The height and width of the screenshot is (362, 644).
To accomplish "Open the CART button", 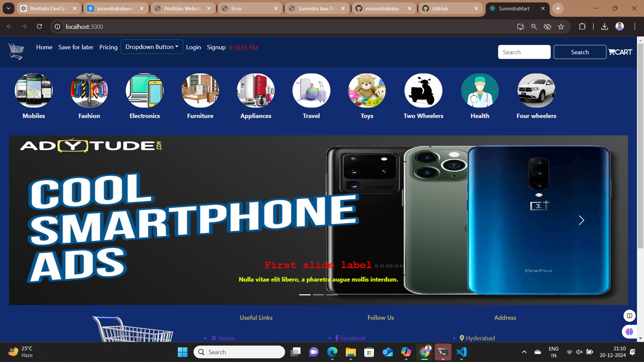I will click(620, 52).
